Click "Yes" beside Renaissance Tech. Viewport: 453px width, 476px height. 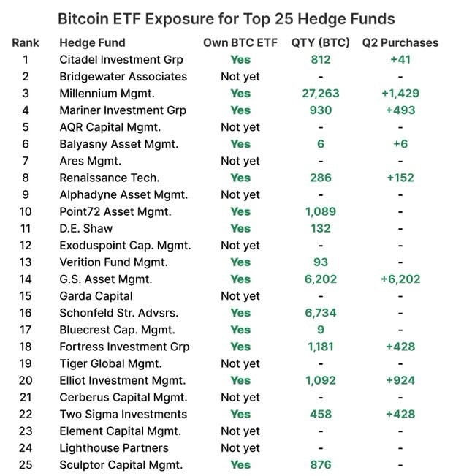[240, 178]
